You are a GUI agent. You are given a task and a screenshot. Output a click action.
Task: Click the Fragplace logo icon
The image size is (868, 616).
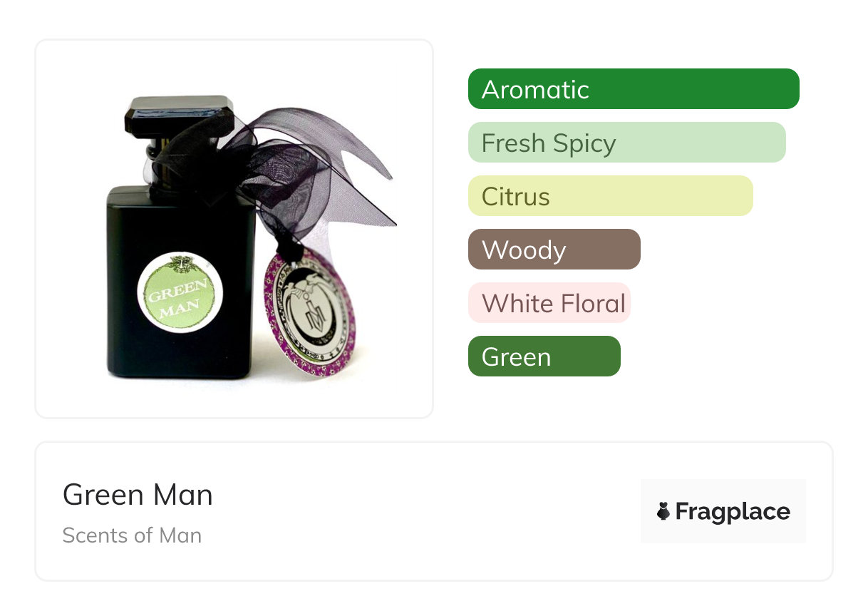(x=663, y=511)
